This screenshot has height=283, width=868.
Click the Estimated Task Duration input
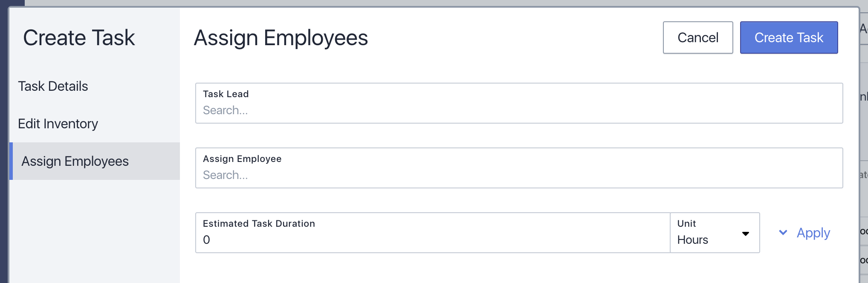[433, 240]
